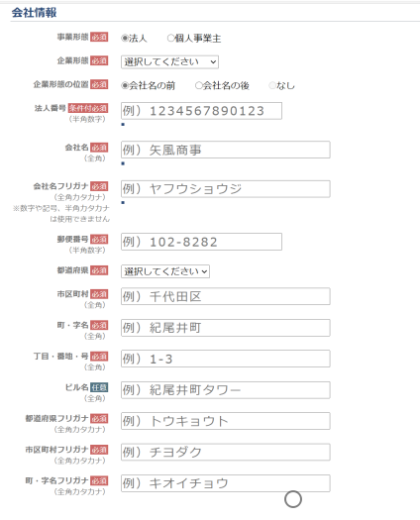The width and height of the screenshot is (420, 520).
Task: Select the なし radio option
Action: tap(272, 85)
